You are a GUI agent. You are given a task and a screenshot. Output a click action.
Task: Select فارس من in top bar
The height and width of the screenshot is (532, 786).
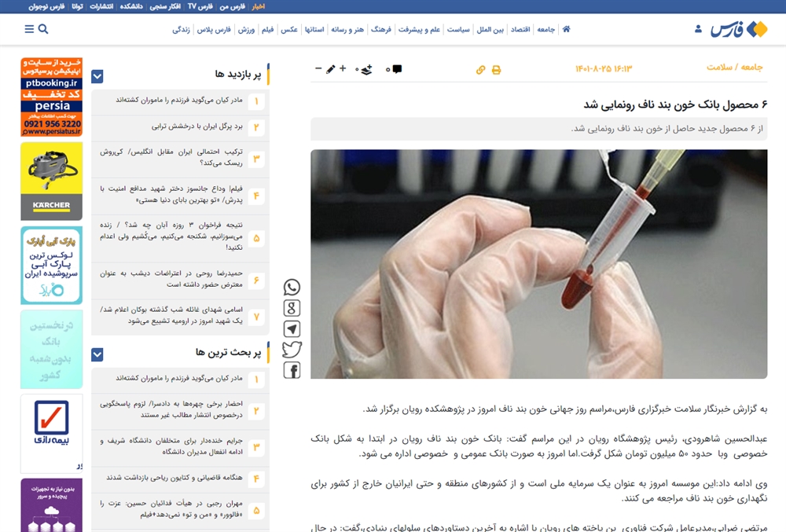232,6
